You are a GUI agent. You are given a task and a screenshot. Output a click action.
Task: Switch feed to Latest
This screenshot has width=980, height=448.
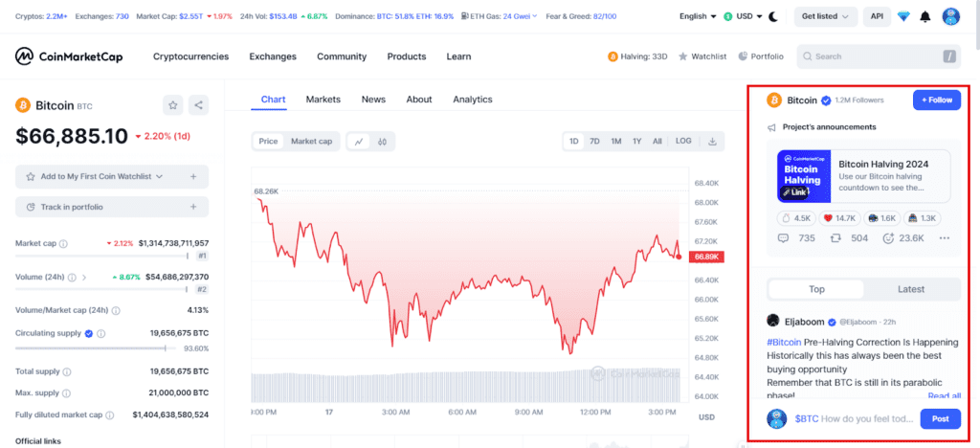point(911,289)
